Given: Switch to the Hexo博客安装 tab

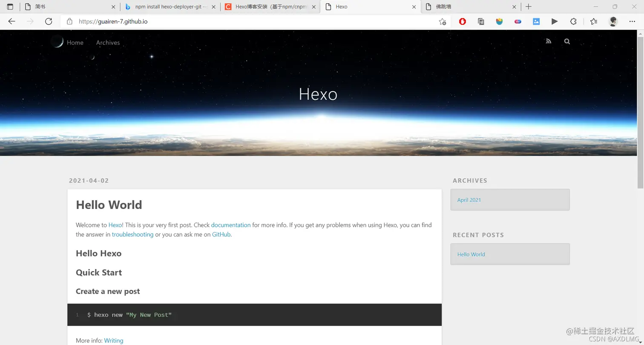Looking at the screenshot, I should tap(270, 7).
